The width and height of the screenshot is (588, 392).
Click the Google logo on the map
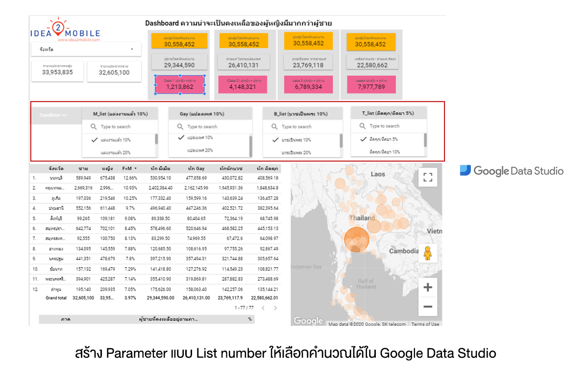tap(308, 321)
